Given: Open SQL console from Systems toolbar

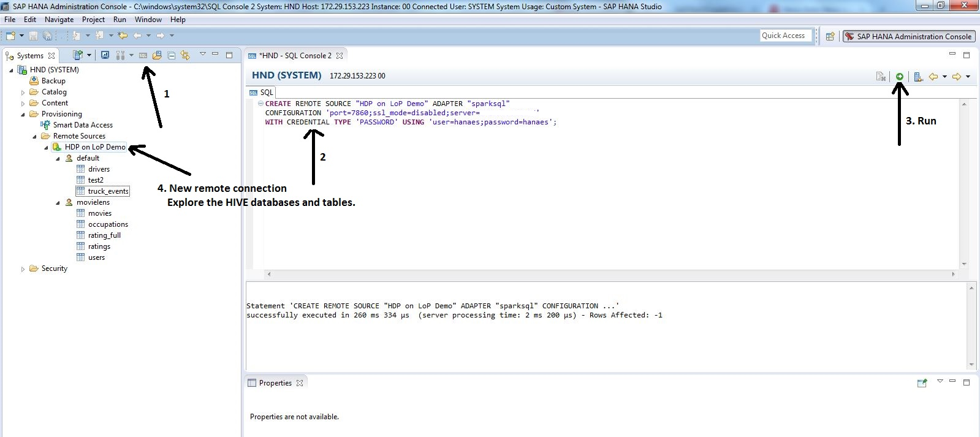Looking at the screenshot, I should [143, 55].
